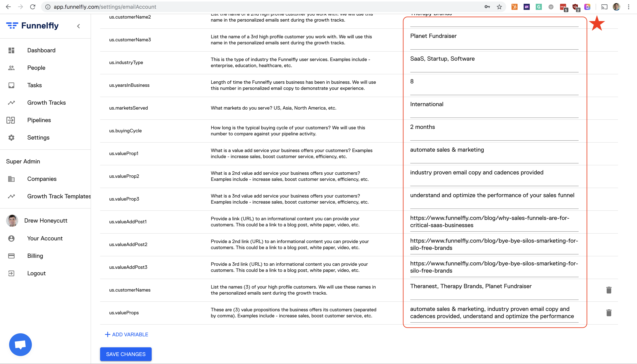
Task: Click the us.industryType variable name
Action: (x=126, y=63)
